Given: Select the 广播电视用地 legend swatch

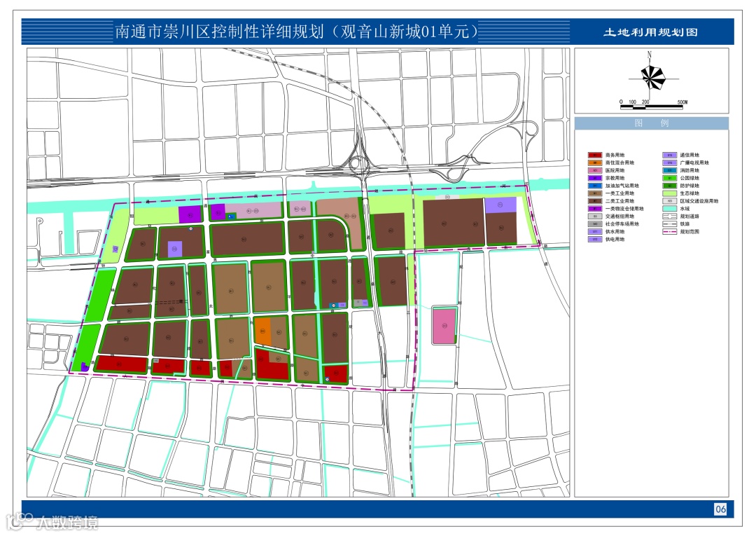Looking at the screenshot, I should point(670,163).
